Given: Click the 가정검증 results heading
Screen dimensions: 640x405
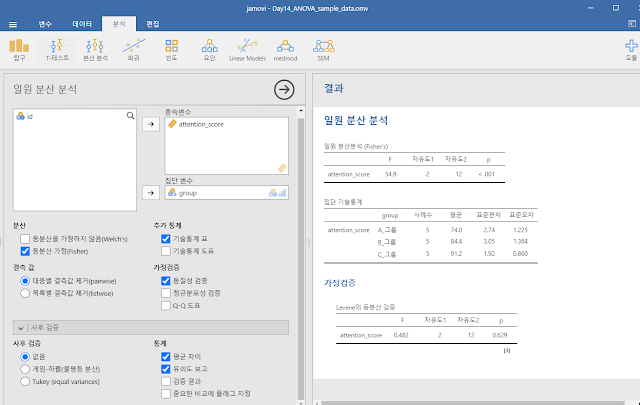Looking at the screenshot, I should click(x=340, y=283).
